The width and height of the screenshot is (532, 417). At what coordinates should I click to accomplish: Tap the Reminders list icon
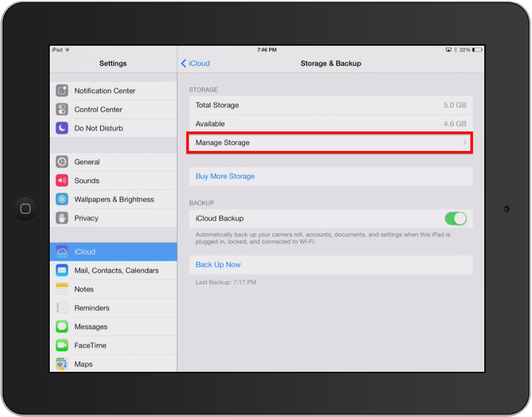point(62,308)
